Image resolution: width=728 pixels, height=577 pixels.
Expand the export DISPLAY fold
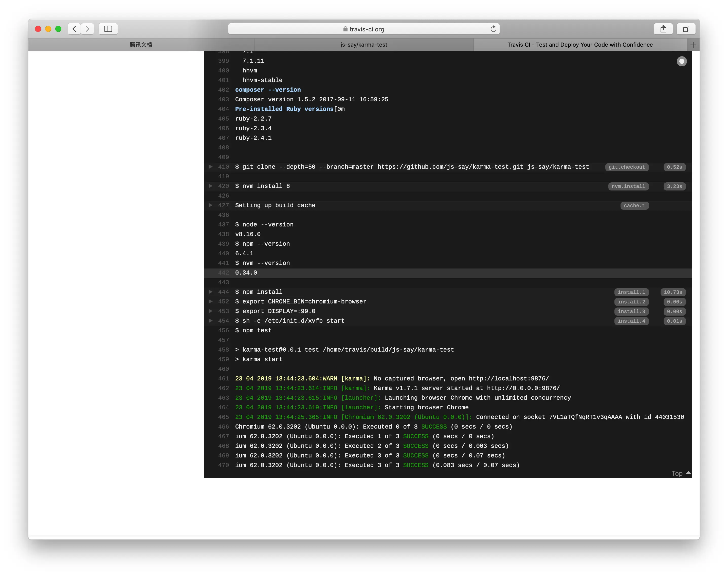(210, 311)
